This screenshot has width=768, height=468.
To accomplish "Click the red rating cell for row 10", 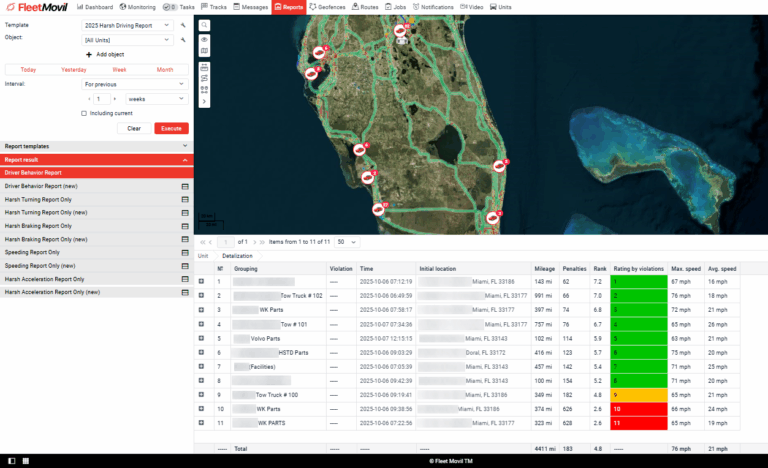I will (x=638, y=409).
